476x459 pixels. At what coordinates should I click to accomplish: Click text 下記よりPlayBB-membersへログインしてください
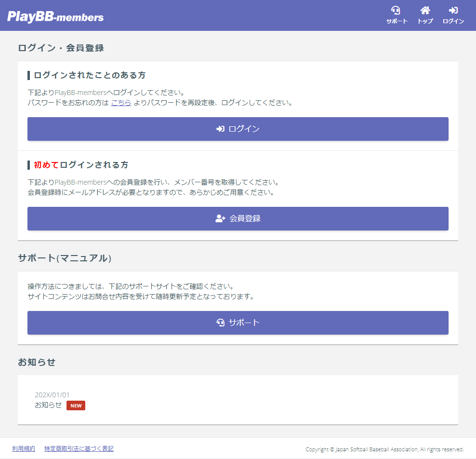(106, 93)
